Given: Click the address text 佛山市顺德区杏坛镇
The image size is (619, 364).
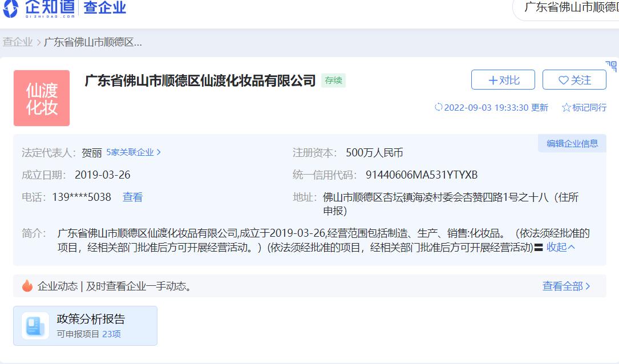Looking at the screenshot, I should (x=451, y=204).
